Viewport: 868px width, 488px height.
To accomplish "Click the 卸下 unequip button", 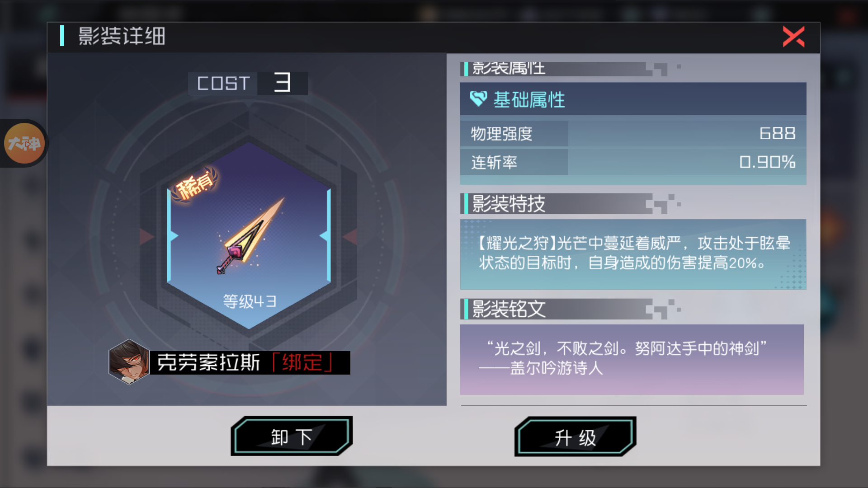I will (292, 436).
